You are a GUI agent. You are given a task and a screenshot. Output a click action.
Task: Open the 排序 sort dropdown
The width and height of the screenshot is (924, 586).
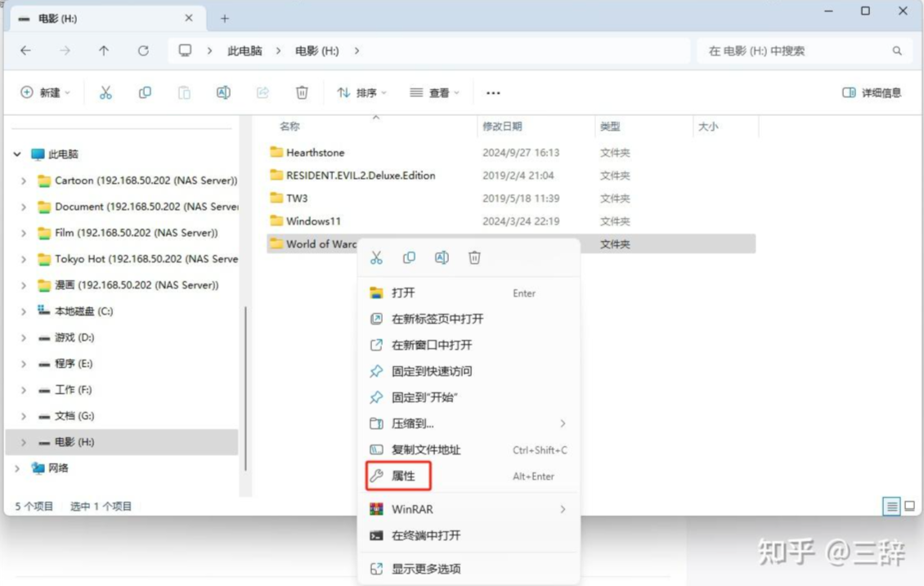point(362,93)
